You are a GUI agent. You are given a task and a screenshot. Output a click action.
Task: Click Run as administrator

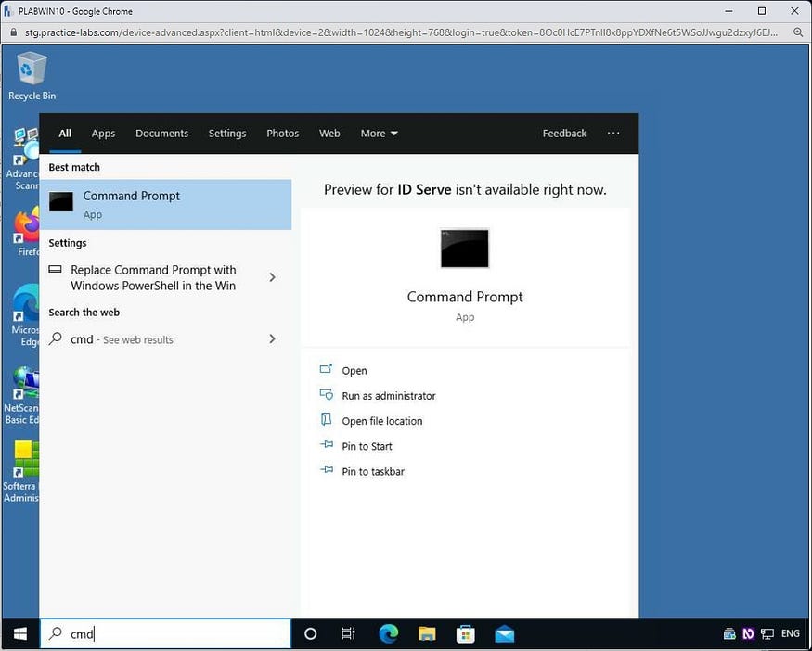click(389, 396)
